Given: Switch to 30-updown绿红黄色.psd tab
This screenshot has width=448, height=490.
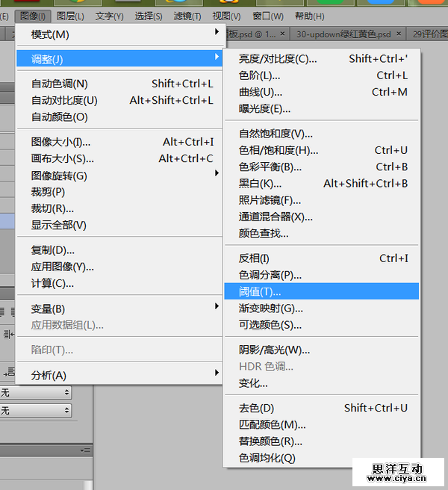Looking at the screenshot, I should [x=343, y=34].
